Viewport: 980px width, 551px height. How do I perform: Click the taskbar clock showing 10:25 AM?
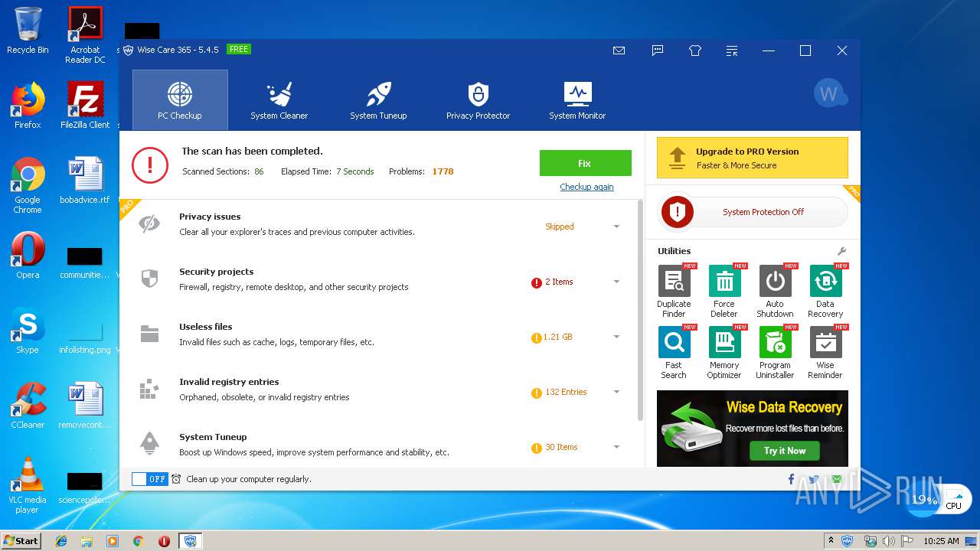tap(941, 541)
